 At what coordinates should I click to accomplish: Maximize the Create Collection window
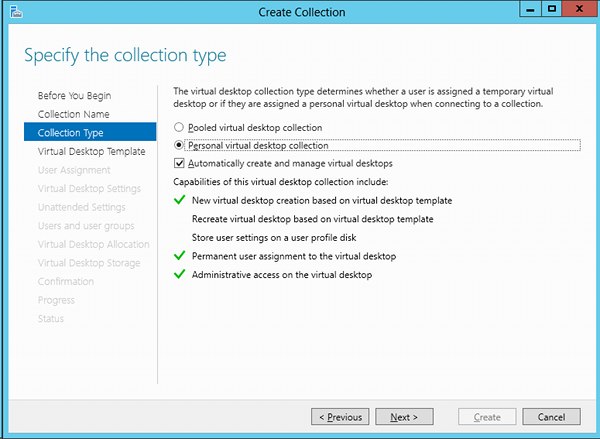pyautogui.click(x=551, y=9)
